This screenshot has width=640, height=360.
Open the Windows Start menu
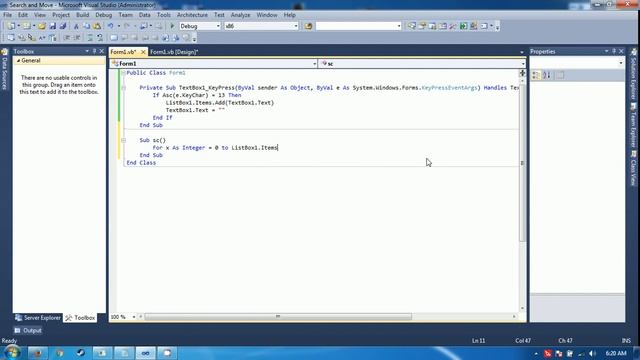12,353
